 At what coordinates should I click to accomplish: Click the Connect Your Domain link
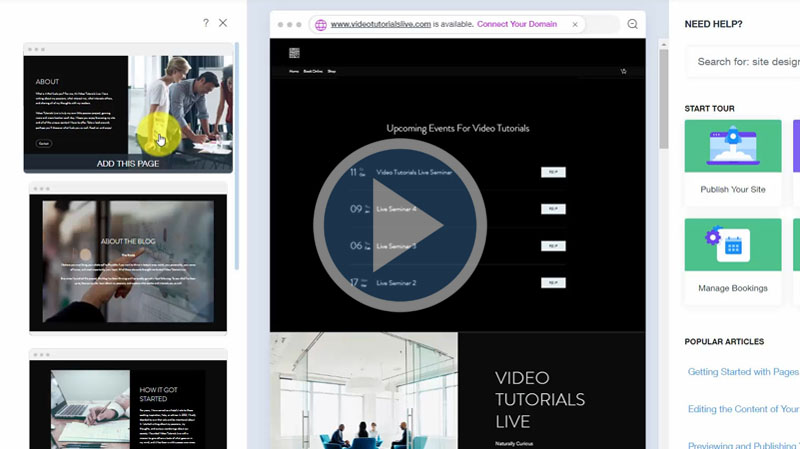pos(518,24)
